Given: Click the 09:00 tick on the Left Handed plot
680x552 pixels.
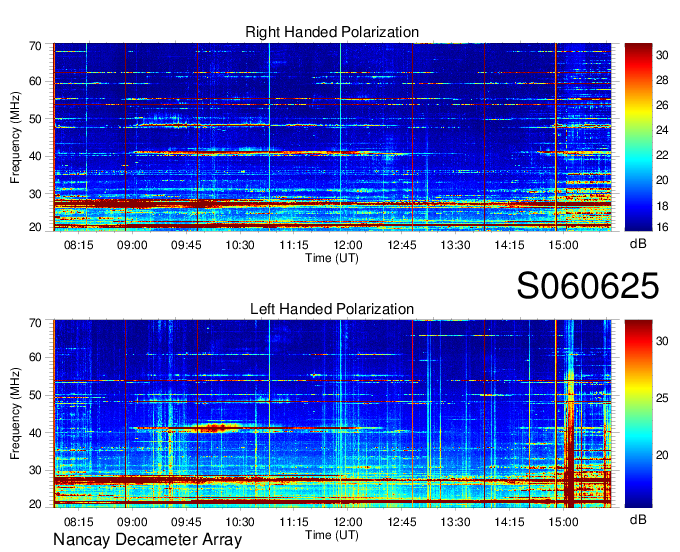Looking at the screenshot, I should click(132, 522).
